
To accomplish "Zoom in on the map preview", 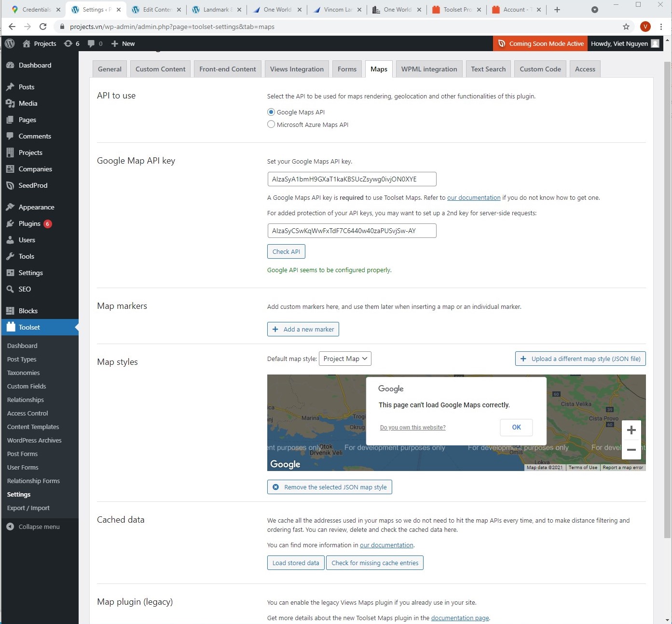I will click(631, 430).
